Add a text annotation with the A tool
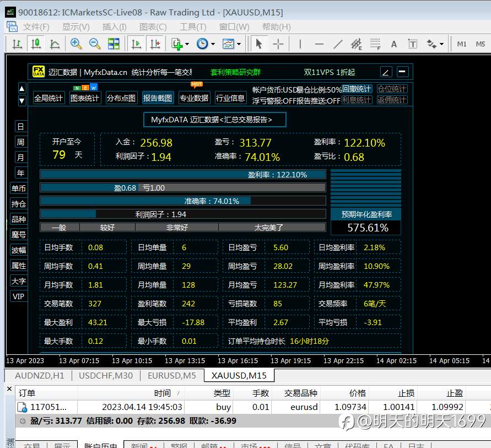Screen dimensions: 491x448 point(394,44)
